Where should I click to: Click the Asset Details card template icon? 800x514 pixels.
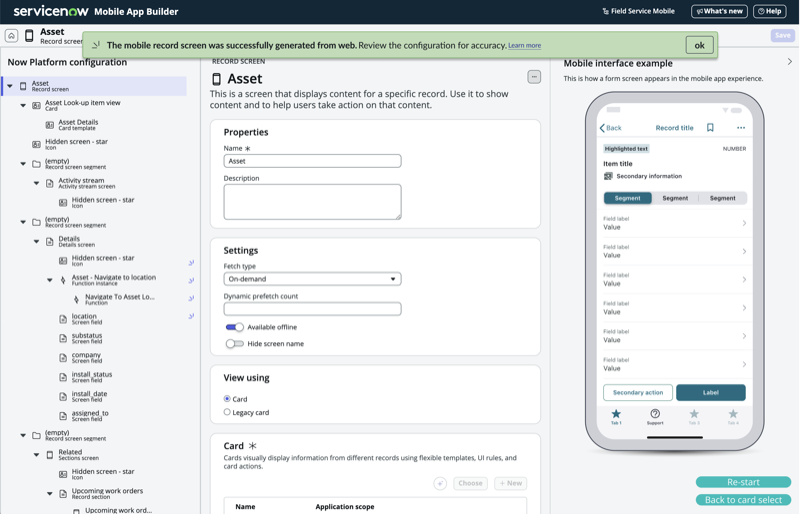pyautogui.click(x=50, y=125)
